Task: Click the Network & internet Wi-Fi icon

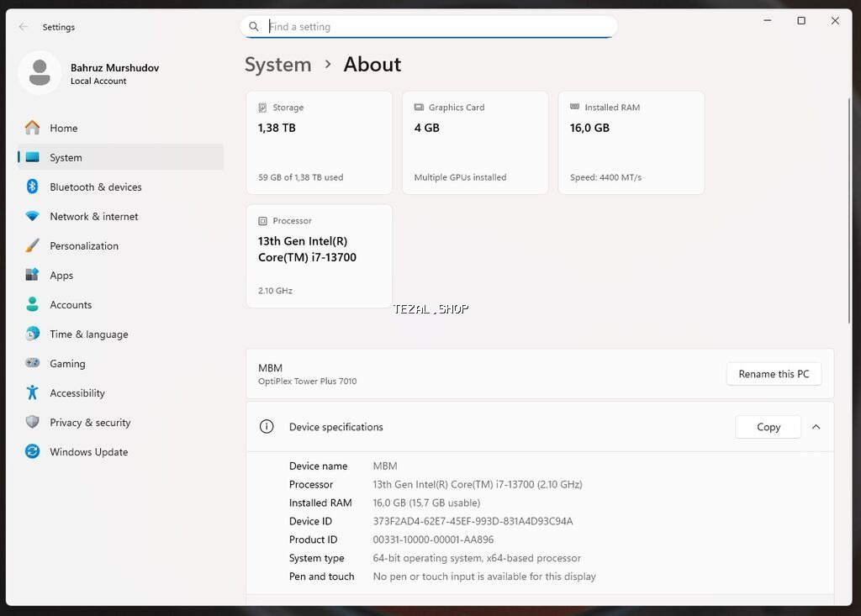Action: 32,216
